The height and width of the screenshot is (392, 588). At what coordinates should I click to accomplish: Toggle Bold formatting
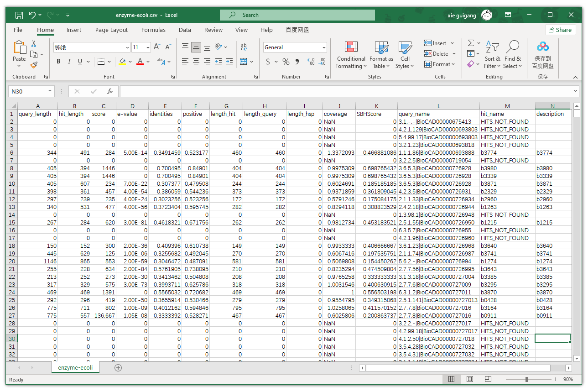pyautogui.click(x=58, y=62)
